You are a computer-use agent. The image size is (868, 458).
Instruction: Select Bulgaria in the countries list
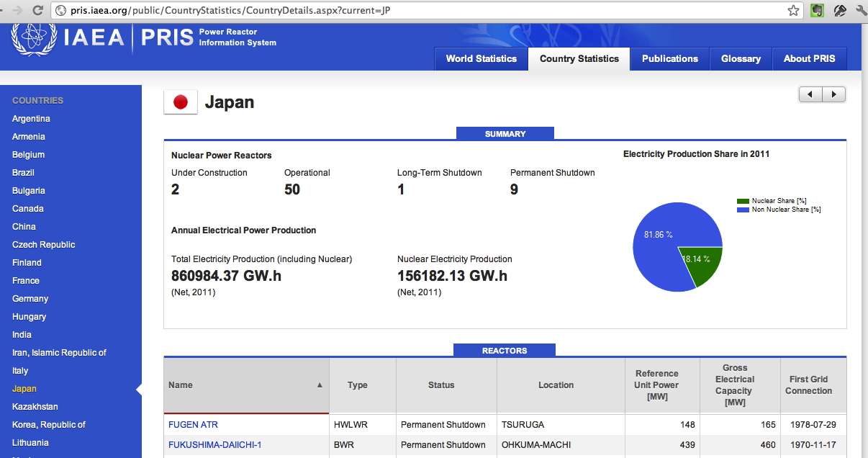coord(29,191)
